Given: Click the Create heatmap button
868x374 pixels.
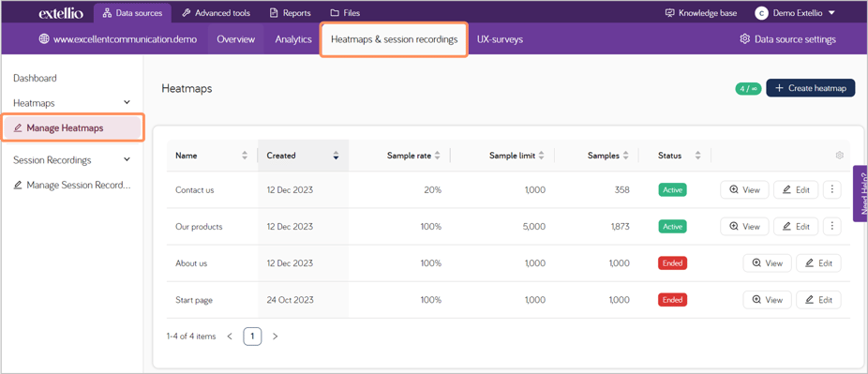Looking at the screenshot, I should coord(811,88).
